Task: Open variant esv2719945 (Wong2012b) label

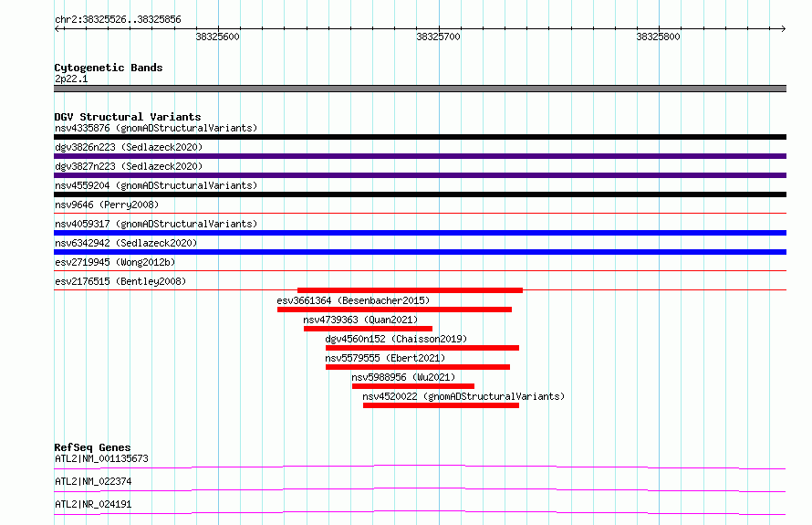Action: pyautogui.click(x=115, y=262)
